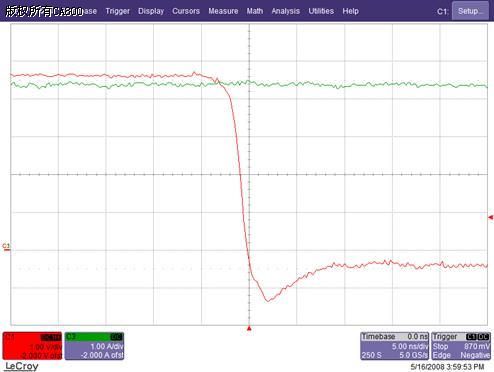Open the Help menu

point(350,11)
